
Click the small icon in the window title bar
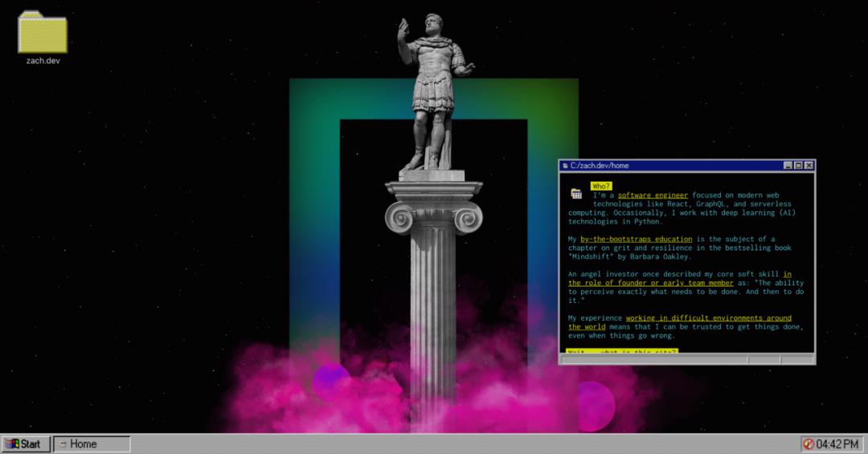565,166
